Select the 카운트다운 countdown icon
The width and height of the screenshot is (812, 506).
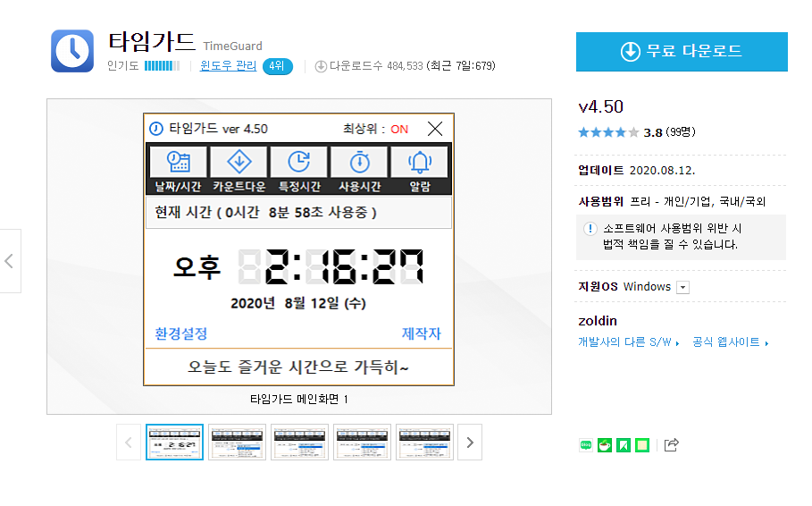239,163
